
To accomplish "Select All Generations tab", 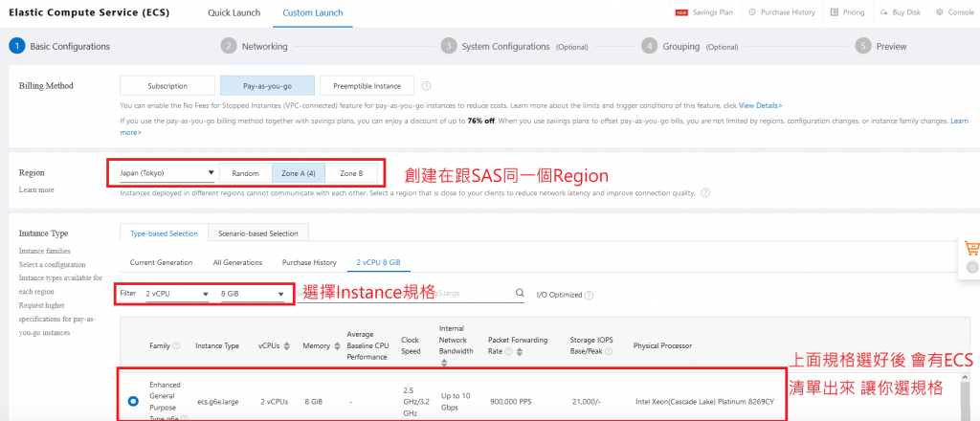I will point(237,263).
